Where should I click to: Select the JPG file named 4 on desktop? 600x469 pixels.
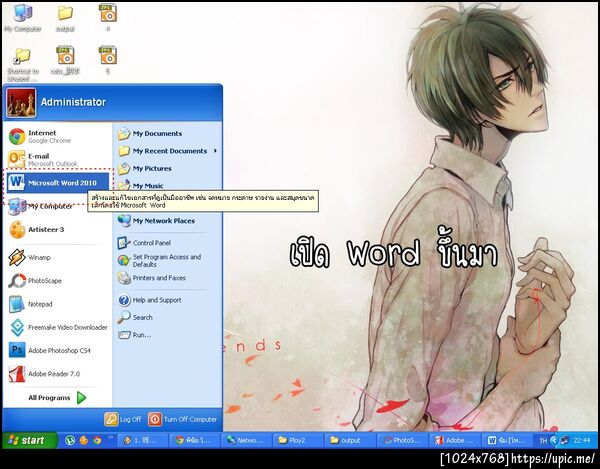coord(108,18)
